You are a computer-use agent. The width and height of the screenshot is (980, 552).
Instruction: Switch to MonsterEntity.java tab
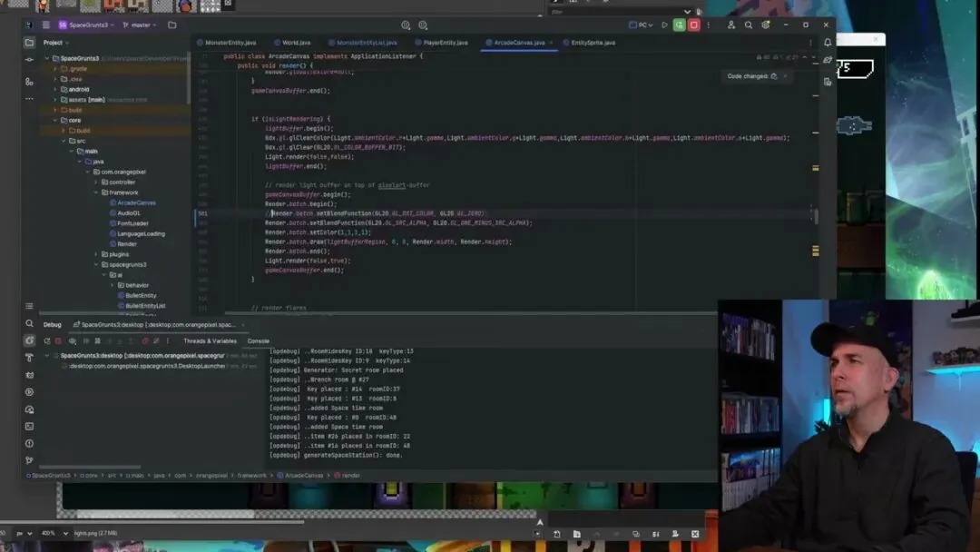click(226, 43)
